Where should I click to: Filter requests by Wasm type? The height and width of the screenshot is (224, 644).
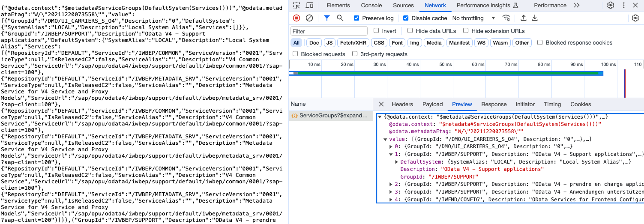point(500,42)
